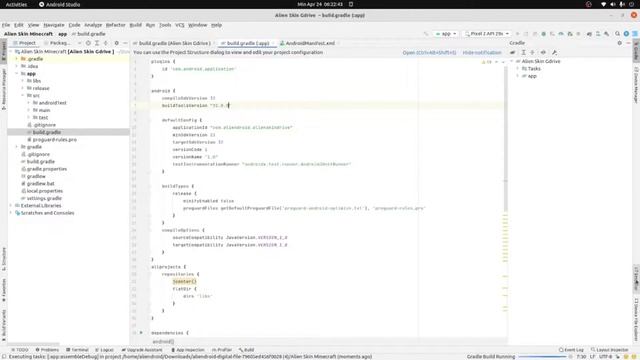This screenshot has width=640, height=360.
Task: Open the app run configuration dropdown
Action: pyautogui.click(x=446, y=33)
